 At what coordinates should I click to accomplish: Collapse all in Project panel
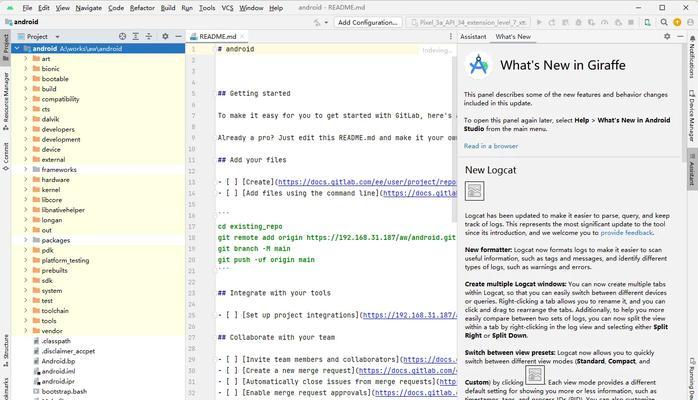coord(149,36)
